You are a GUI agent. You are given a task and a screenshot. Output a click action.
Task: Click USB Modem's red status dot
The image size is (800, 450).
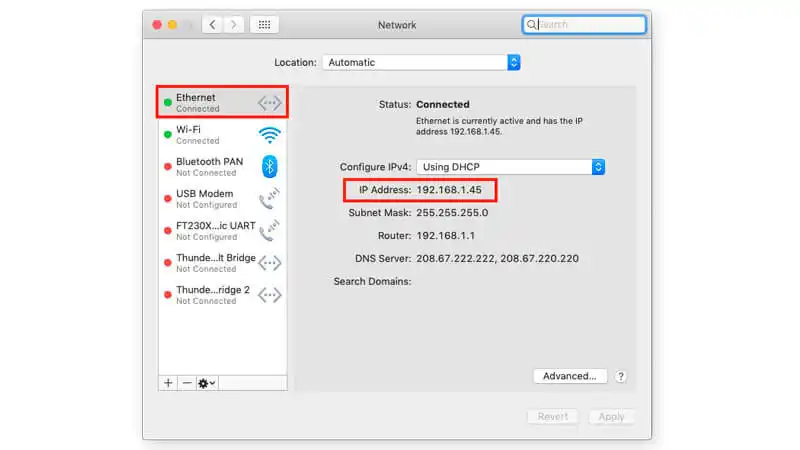coord(167,198)
